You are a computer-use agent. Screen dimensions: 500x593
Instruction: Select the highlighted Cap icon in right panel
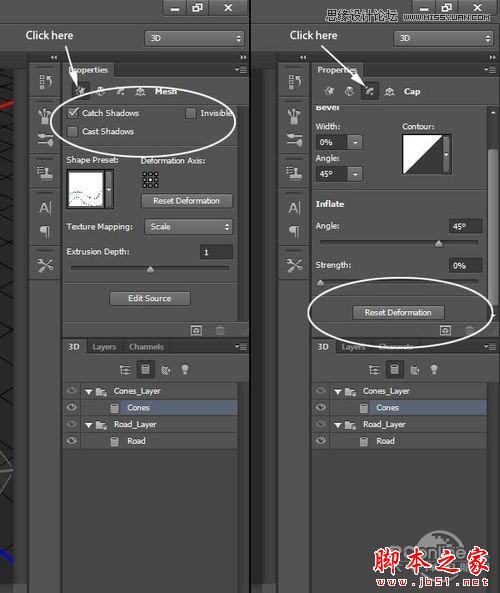point(370,91)
